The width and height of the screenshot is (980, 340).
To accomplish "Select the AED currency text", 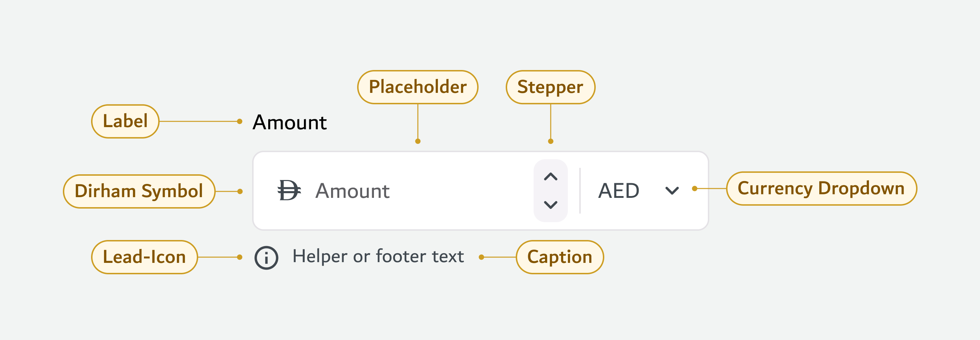I will pyautogui.click(x=619, y=191).
